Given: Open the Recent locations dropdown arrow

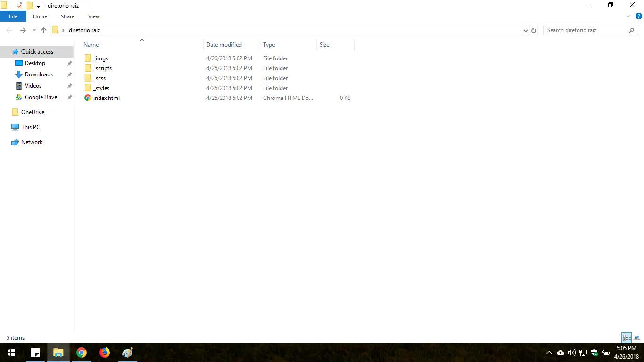Looking at the screenshot, I should pyautogui.click(x=34, y=30).
